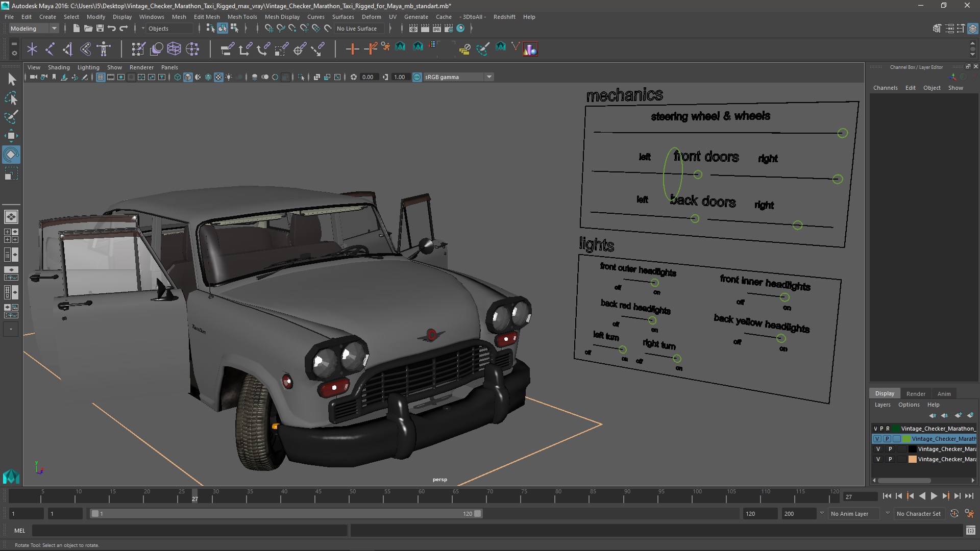Open a scene file via folder icon
The height and width of the screenshot is (551, 980).
(x=88, y=29)
